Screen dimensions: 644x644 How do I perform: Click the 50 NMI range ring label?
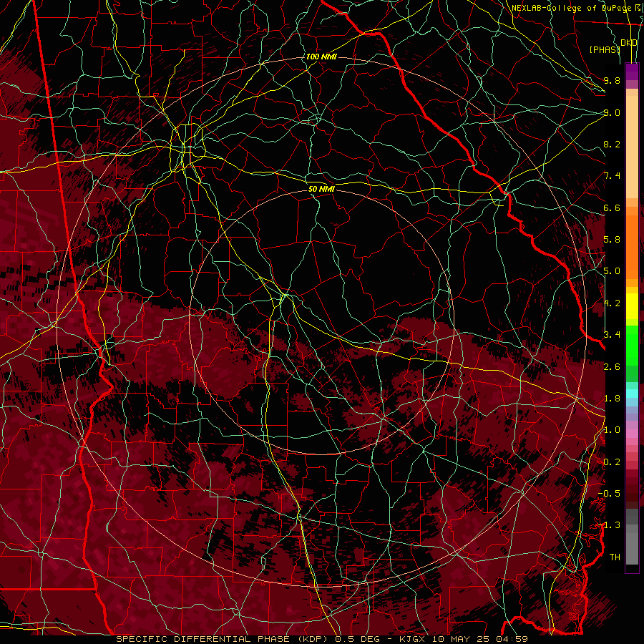point(321,189)
